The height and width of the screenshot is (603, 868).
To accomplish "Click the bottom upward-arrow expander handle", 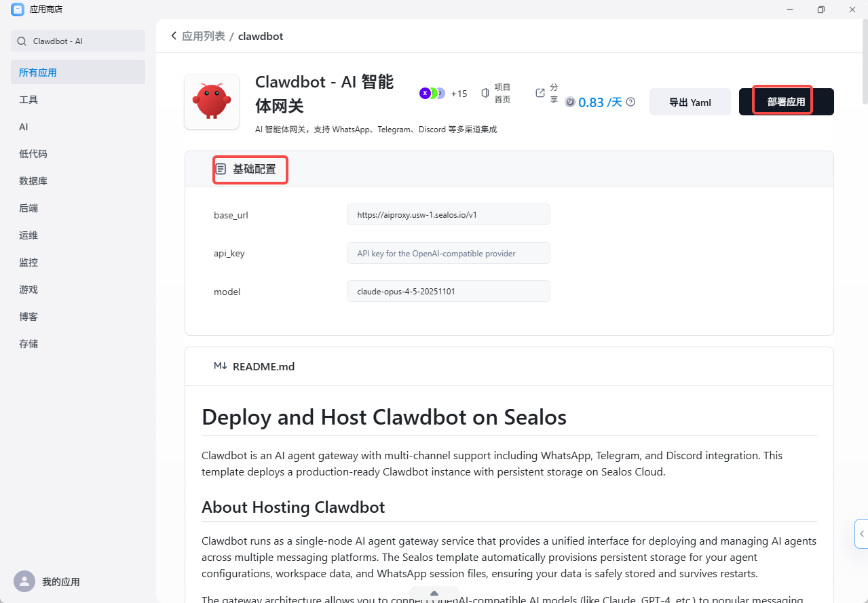I will [x=434, y=594].
